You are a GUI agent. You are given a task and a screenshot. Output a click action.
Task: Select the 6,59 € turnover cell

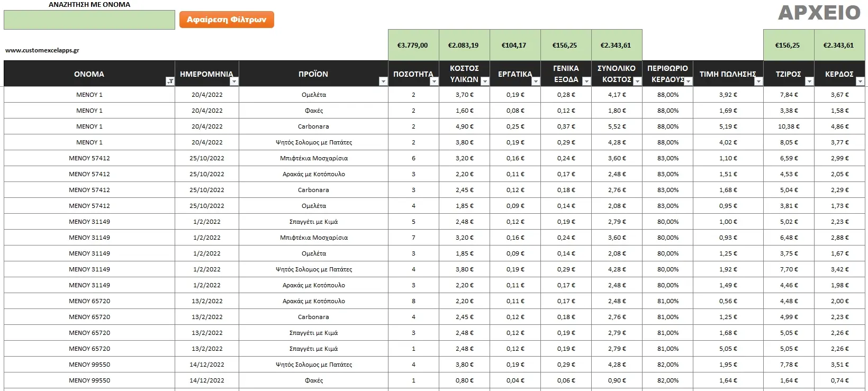tap(789, 158)
